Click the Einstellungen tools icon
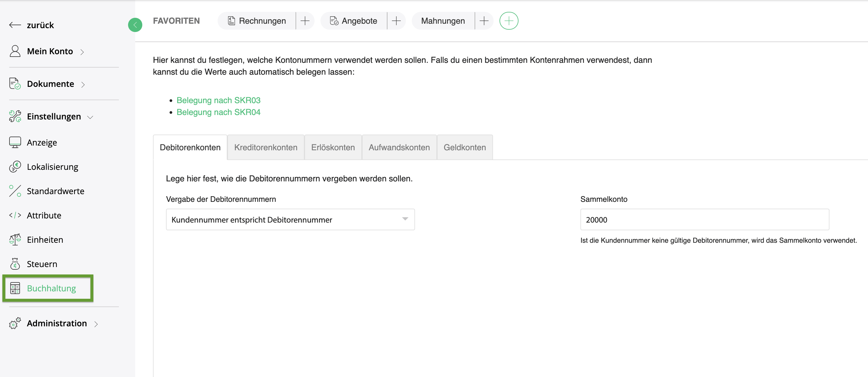868x377 pixels. [15, 116]
